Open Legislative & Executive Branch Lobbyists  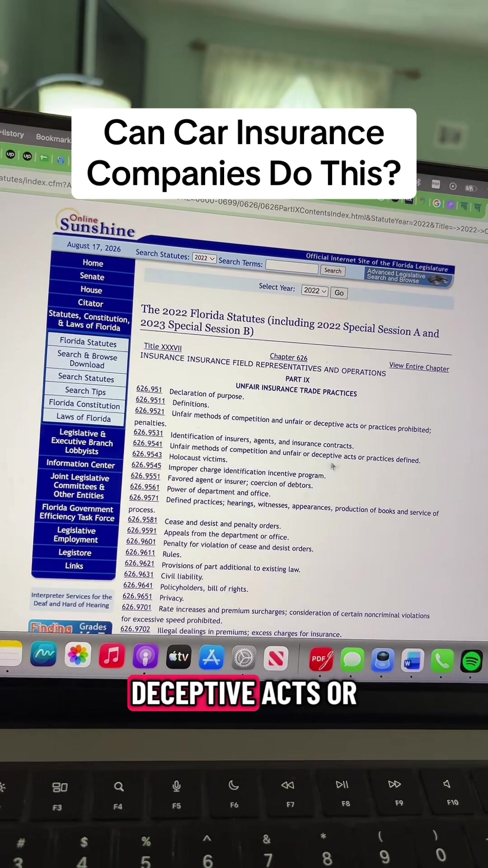[x=82, y=441]
